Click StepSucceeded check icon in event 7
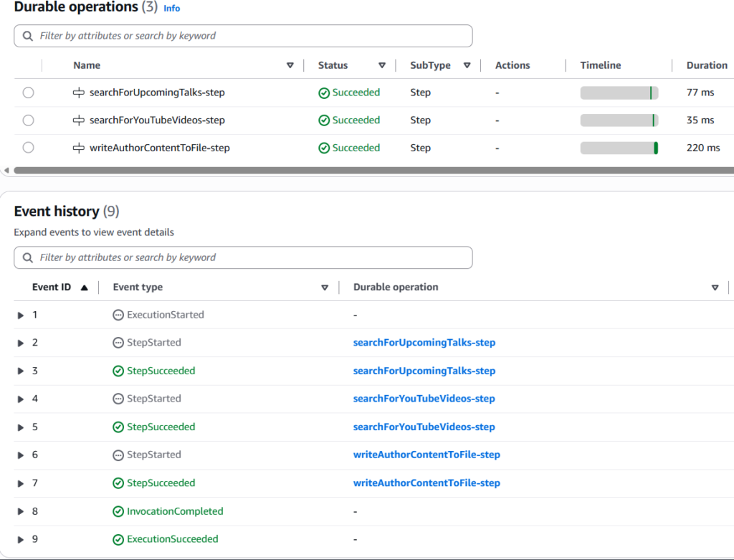The width and height of the screenshot is (734, 560). click(118, 483)
